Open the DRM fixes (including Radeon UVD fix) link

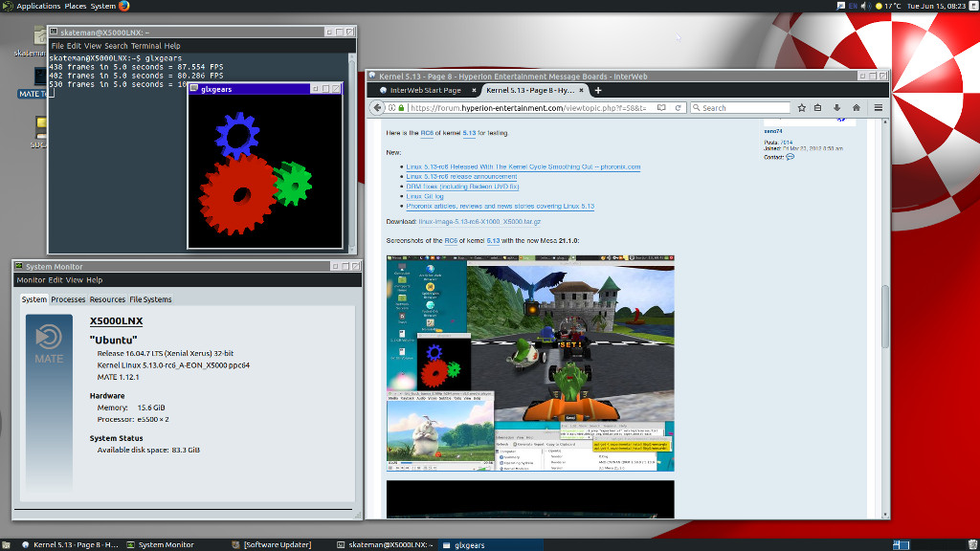[x=462, y=187]
